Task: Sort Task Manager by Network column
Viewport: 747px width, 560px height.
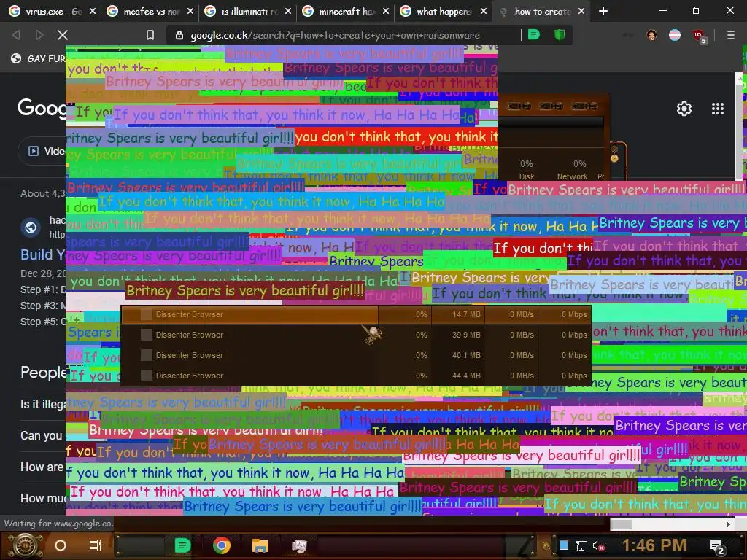Action: click(573, 170)
